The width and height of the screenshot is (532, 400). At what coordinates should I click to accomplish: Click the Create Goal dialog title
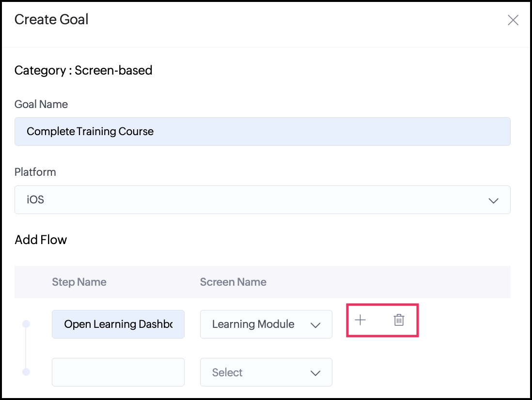tap(51, 19)
